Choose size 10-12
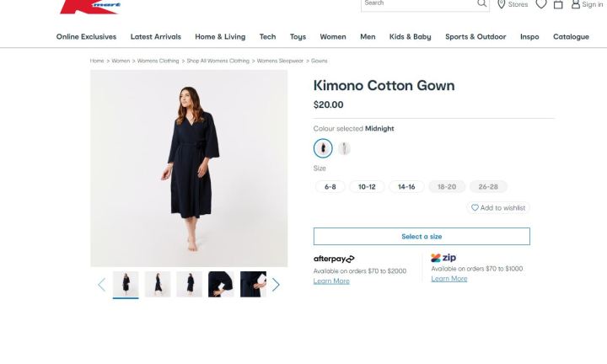Image resolution: width=607 pixels, height=364 pixels. tap(367, 187)
